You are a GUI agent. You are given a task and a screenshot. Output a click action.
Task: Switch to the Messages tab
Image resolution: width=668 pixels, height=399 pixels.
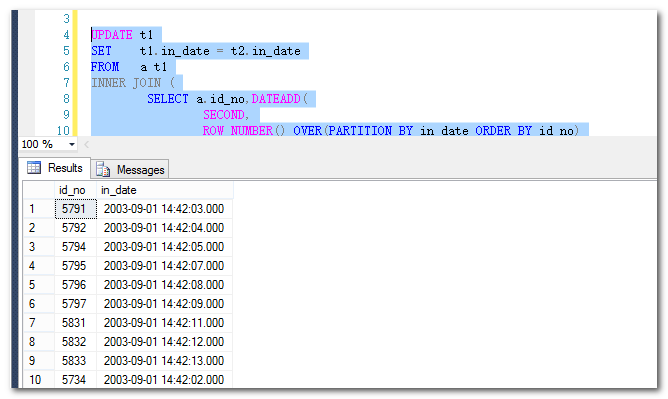pyautogui.click(x=130, y=169)
